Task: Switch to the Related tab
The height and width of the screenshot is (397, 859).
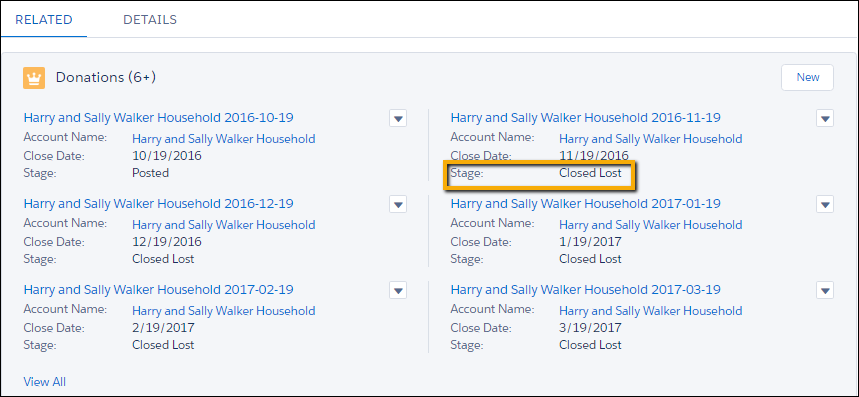Action: click(44, 20)
